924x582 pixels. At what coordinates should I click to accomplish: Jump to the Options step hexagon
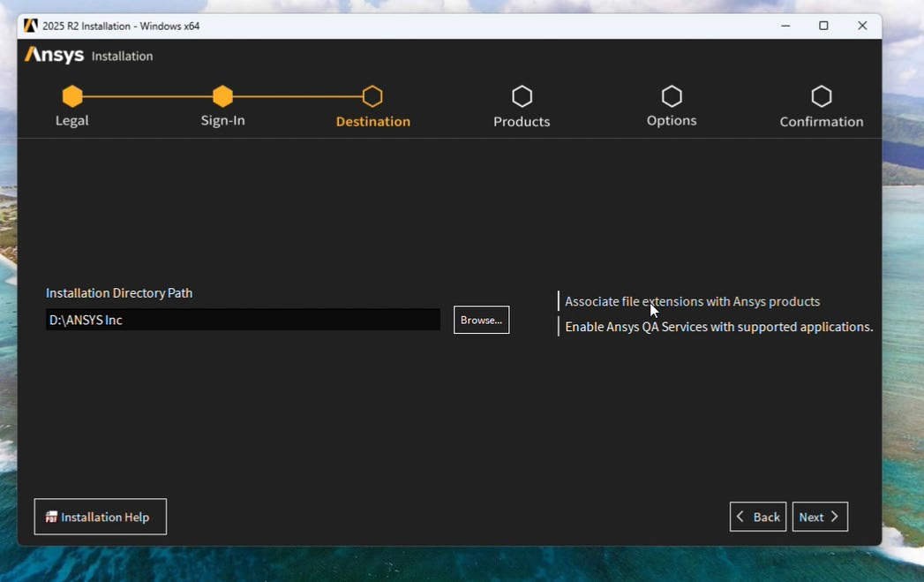tap(672, 96)
